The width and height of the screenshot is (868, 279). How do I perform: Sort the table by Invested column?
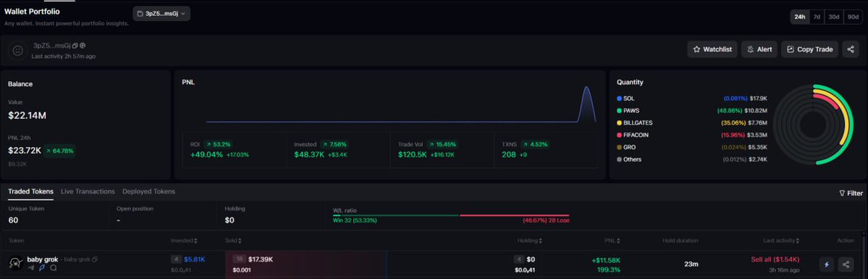[x=185, y=241]
